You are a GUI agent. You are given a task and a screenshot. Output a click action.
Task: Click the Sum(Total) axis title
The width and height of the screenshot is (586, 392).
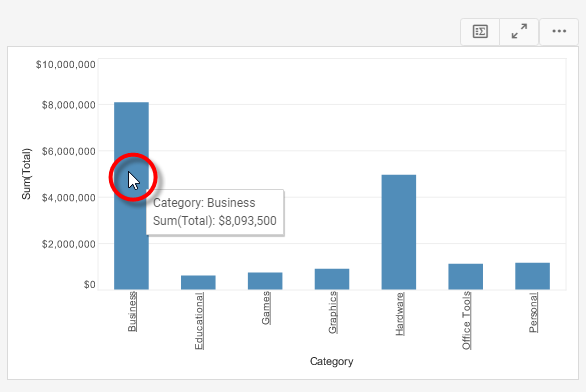click(26, 174)
